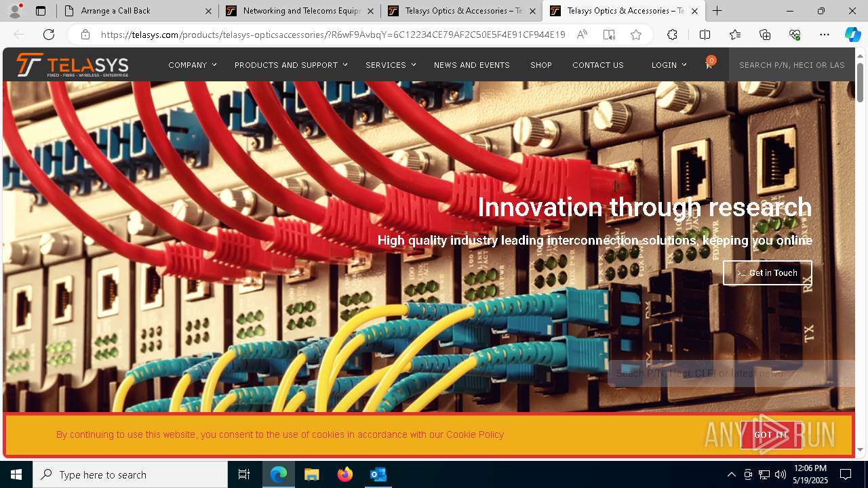Open Immersive Reader icon
This screenshot has height=488, width=868.
609,35
